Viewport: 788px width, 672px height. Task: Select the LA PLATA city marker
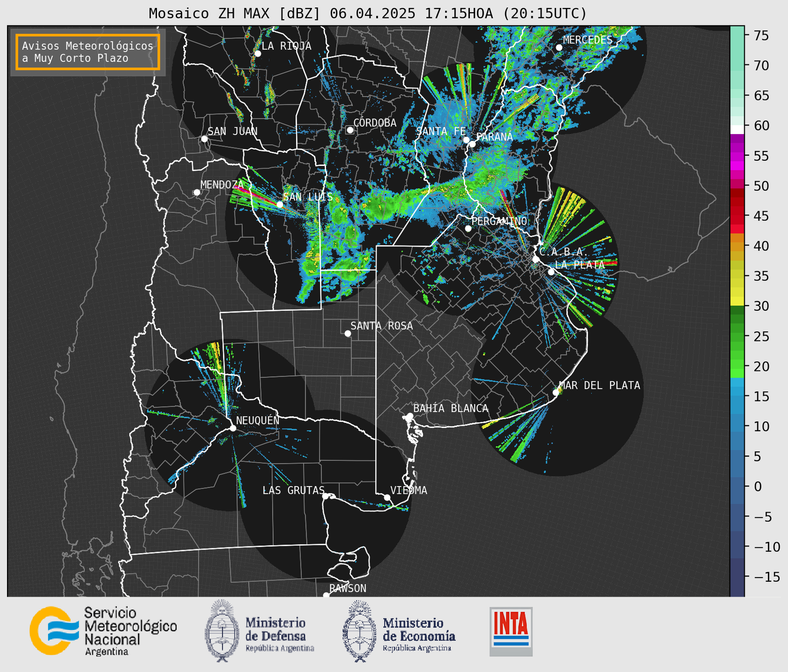(x=551, y=272)
